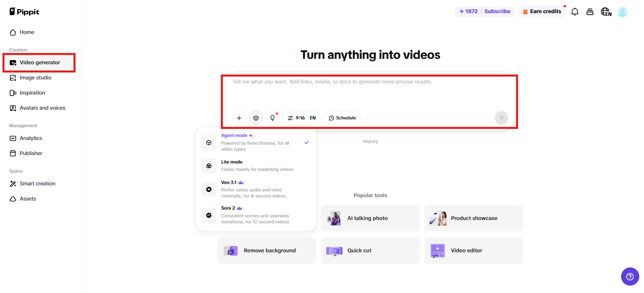This screenshot has height=293, width=644.
Task: Click Quick cut thumbnail
Action: [x=334, y=251]
